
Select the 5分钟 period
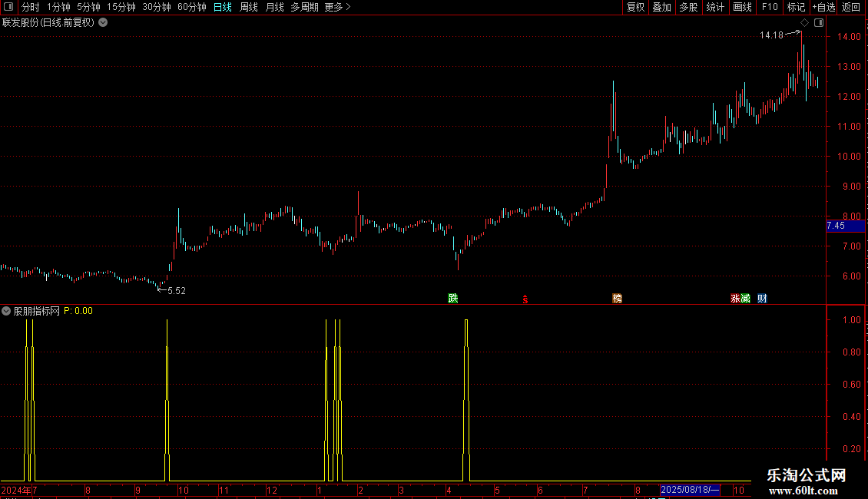tap(88, 7)
